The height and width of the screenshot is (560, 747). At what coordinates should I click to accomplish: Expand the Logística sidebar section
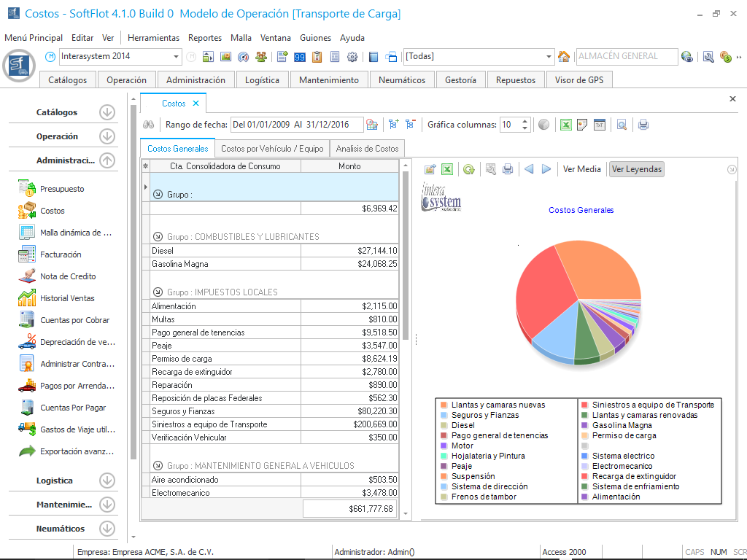[x=107, y=481]
